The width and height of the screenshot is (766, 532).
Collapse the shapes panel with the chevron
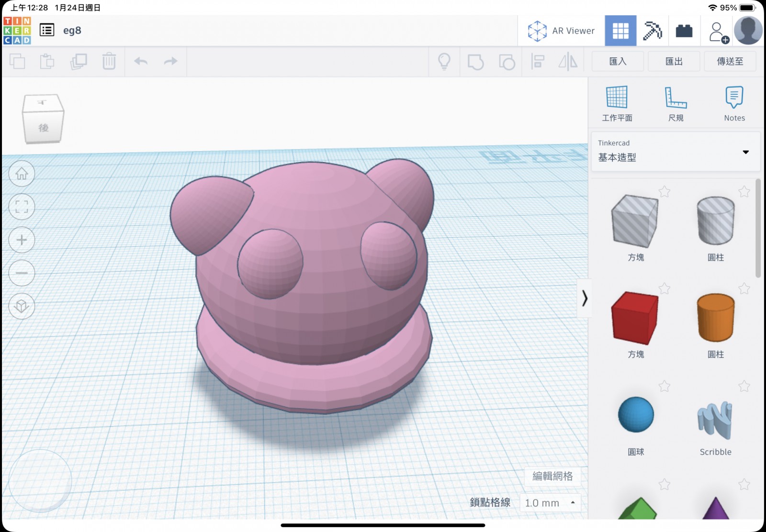coord(585,298)
